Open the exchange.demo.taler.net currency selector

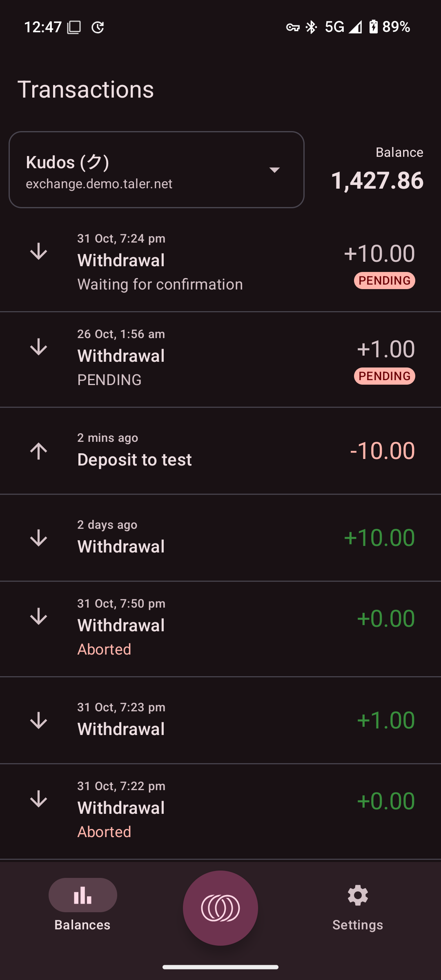pyautogui.click(x=99, y=184)
